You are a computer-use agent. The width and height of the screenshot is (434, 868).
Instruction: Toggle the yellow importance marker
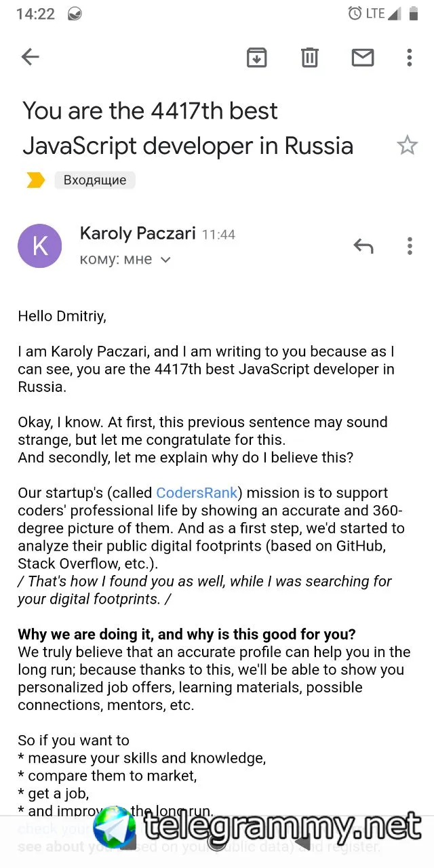(36, 180)
